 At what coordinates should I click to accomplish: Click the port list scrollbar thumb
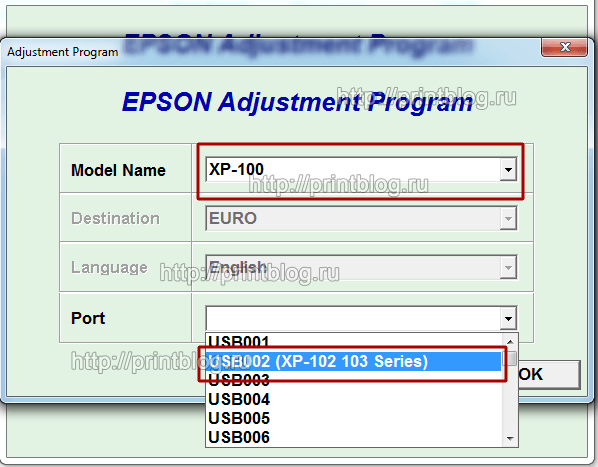pyautogui.click(x=510, y=358)
